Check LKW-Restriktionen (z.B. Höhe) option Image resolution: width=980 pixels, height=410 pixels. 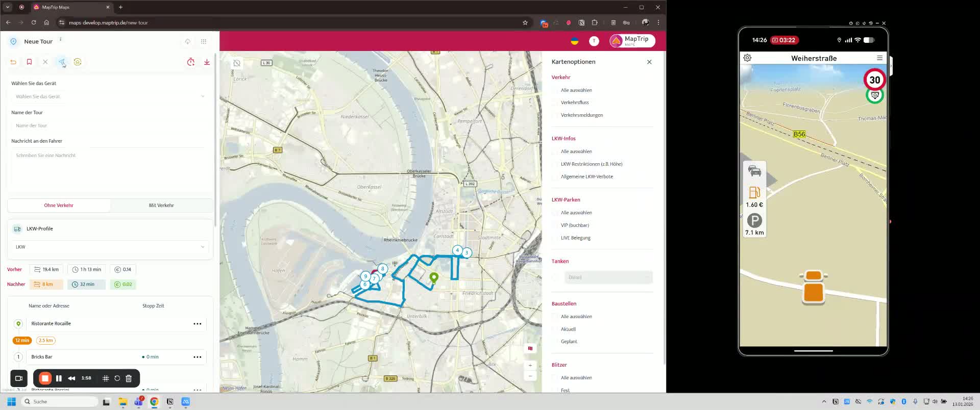(555, 164)
